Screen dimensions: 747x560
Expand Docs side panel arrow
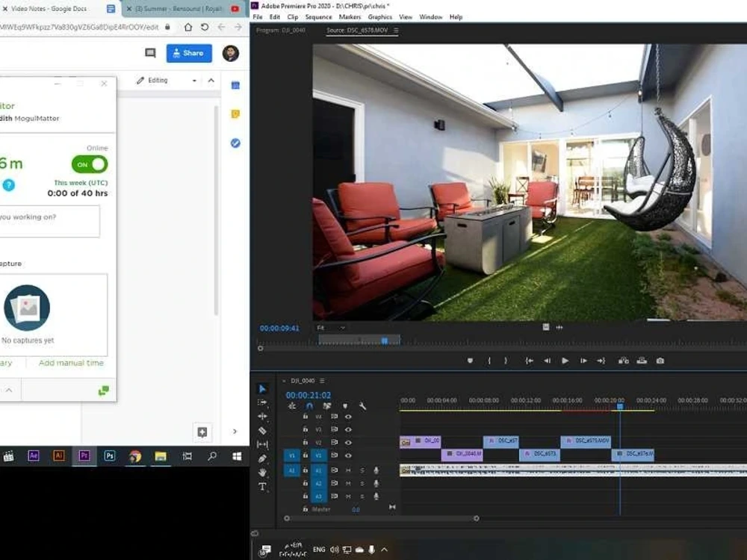[x=235, y=432]
